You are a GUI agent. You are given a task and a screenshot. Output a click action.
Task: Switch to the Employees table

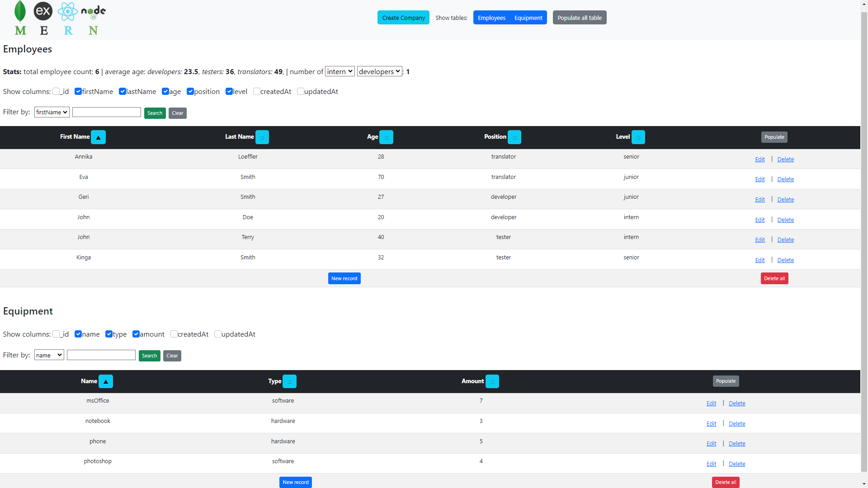click(491, 18)
